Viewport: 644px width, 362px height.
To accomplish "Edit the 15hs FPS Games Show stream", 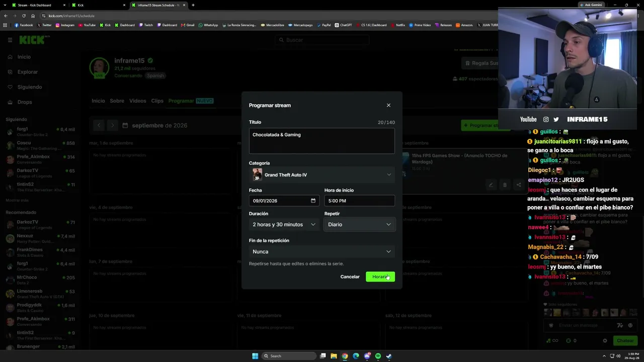I will point(491,185).
